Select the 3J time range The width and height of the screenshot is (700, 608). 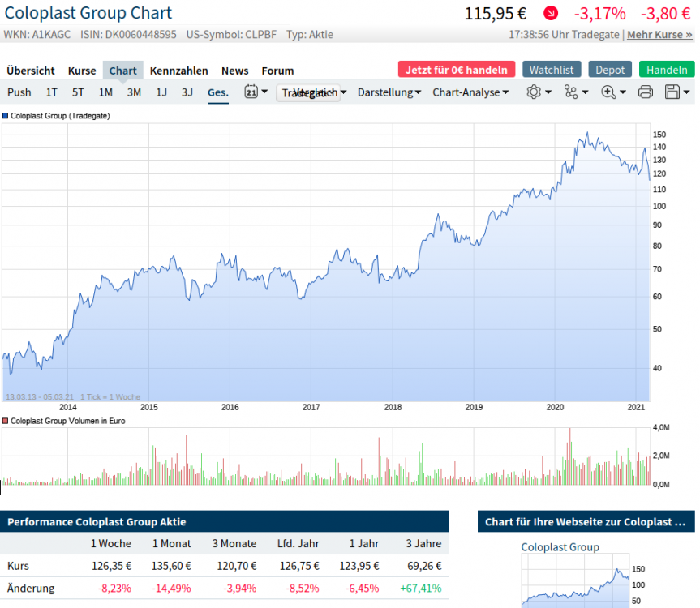tap(187, 92)
